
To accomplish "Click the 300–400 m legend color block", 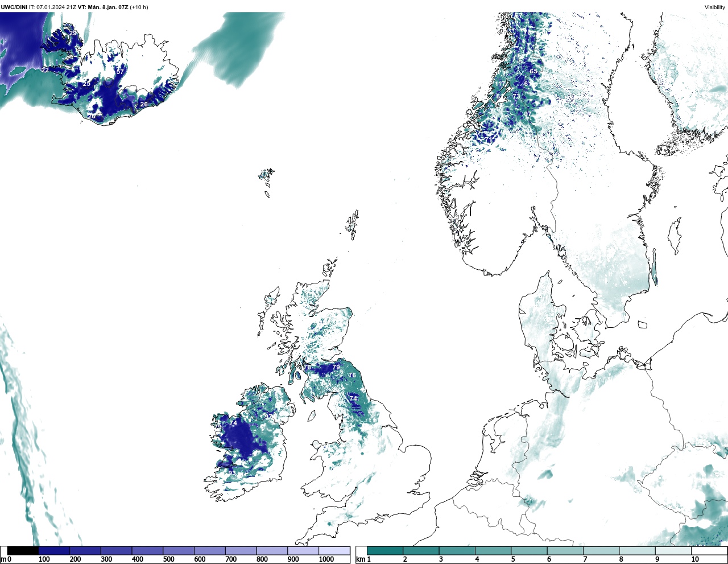I will point(116,550).
